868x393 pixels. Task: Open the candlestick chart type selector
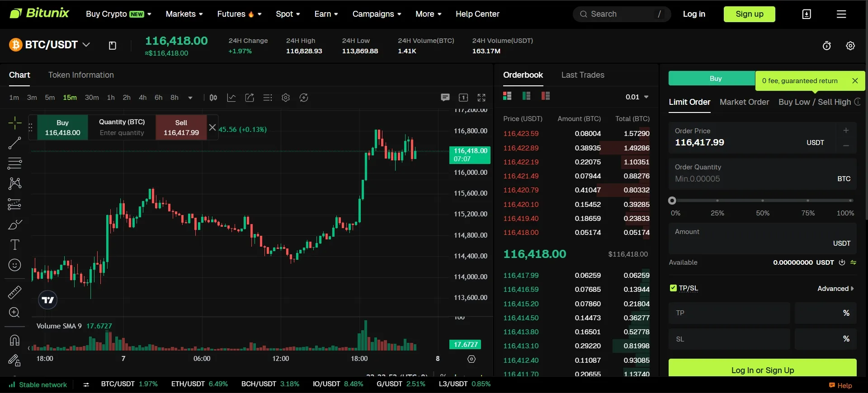[x=213, y=98]
